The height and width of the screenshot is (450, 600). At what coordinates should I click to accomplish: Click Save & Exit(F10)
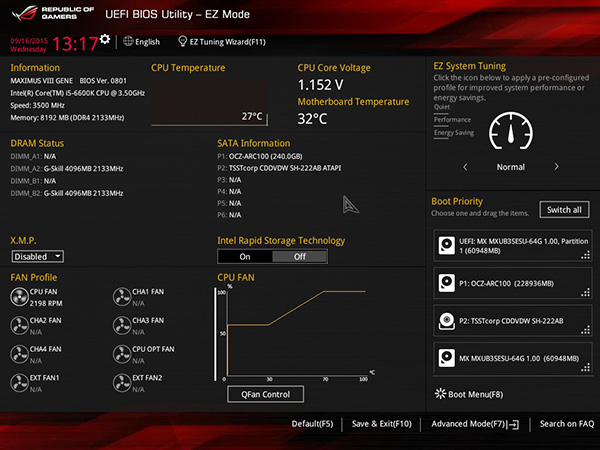coord(382,424)
